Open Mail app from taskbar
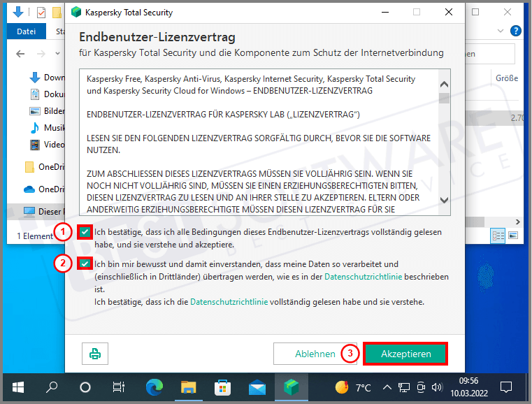Image resolution: width=532 pixels, height=404 pixels. (257, 387)
